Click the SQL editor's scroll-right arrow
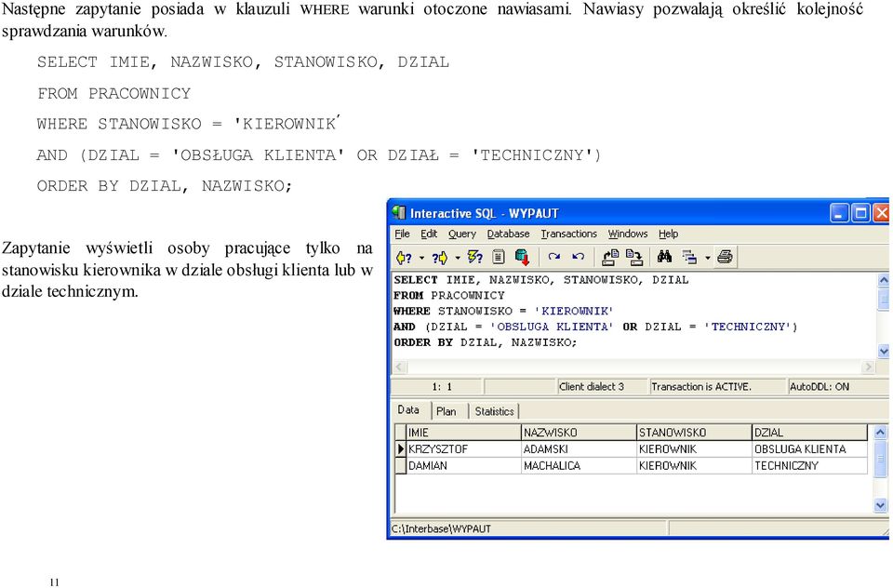Screen dimensions: 893x588 (x=869, y=367)
